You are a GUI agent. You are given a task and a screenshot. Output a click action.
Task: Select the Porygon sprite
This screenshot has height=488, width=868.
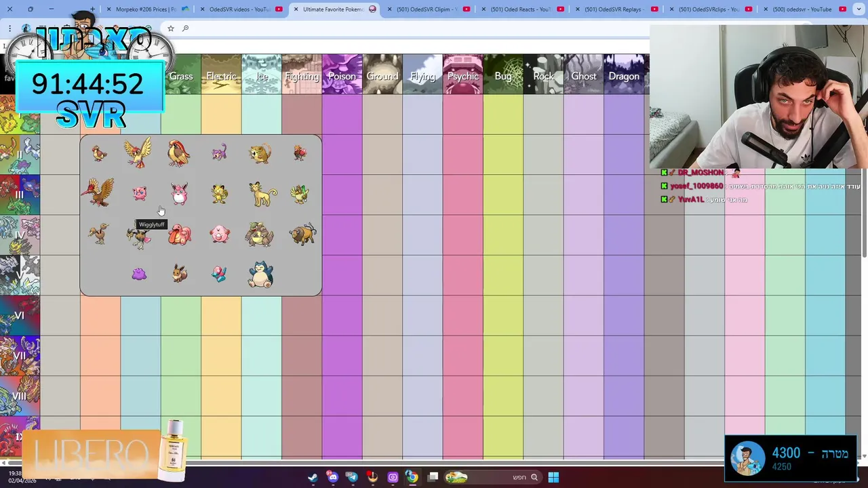pos(218,274)
